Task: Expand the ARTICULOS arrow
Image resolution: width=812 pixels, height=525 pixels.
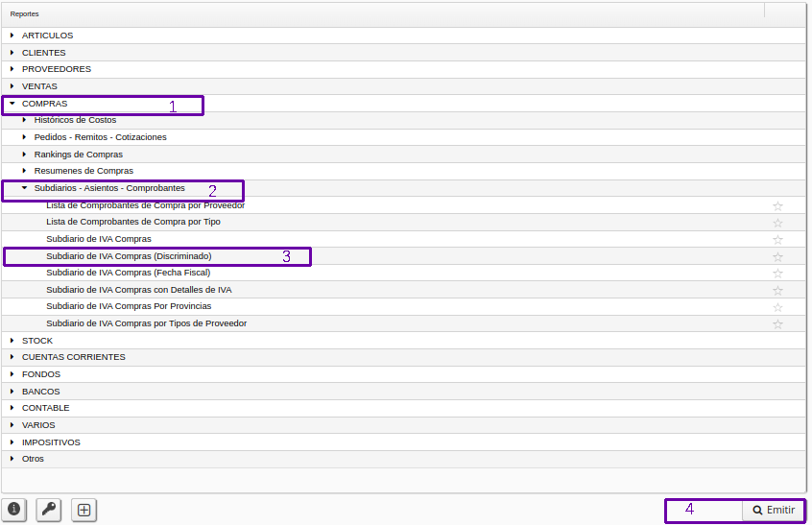Action: (x=12, y=36)
